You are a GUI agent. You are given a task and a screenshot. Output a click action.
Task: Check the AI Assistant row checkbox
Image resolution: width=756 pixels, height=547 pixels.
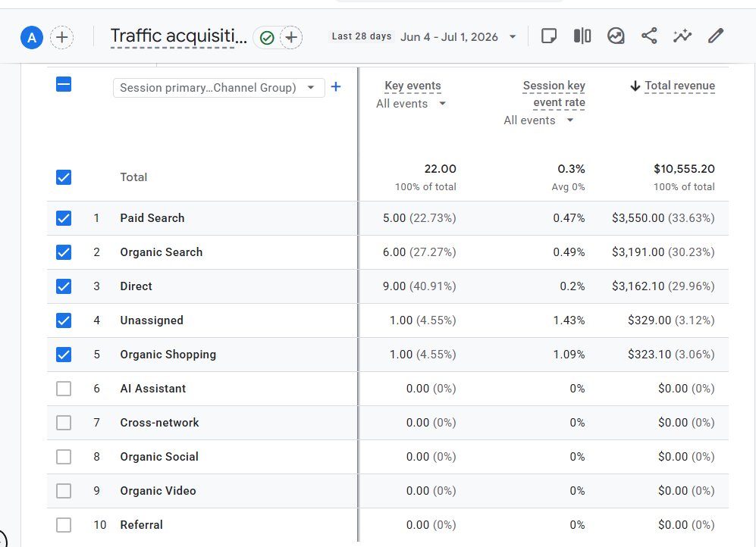pyautogui.click(x=64, y=389)
